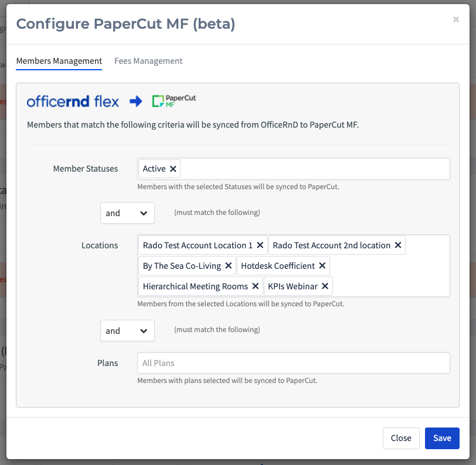Screen dimensions: 476x465
Task: Remove KPIs Webinar location tag
Action: click(x=325, y=286)
